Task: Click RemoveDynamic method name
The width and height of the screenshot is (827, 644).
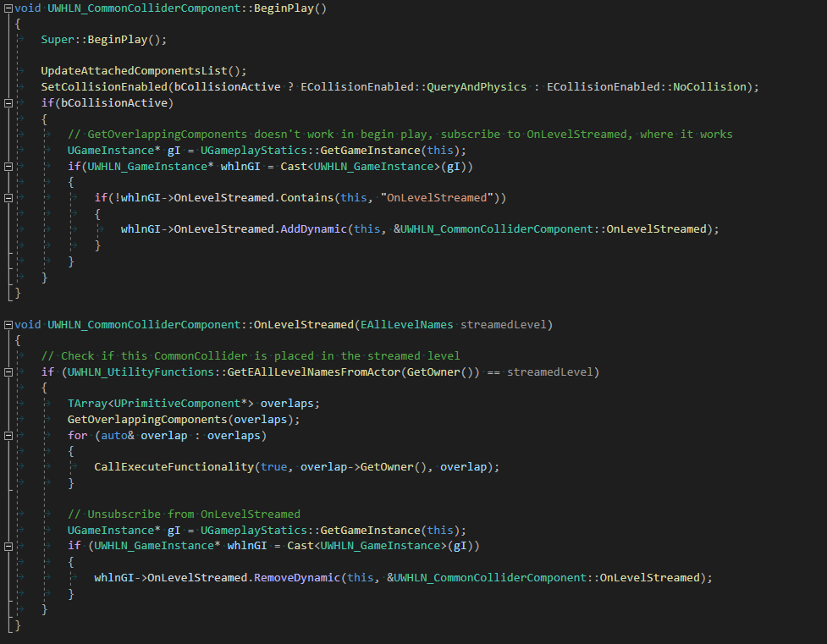Action: (297, 577)
